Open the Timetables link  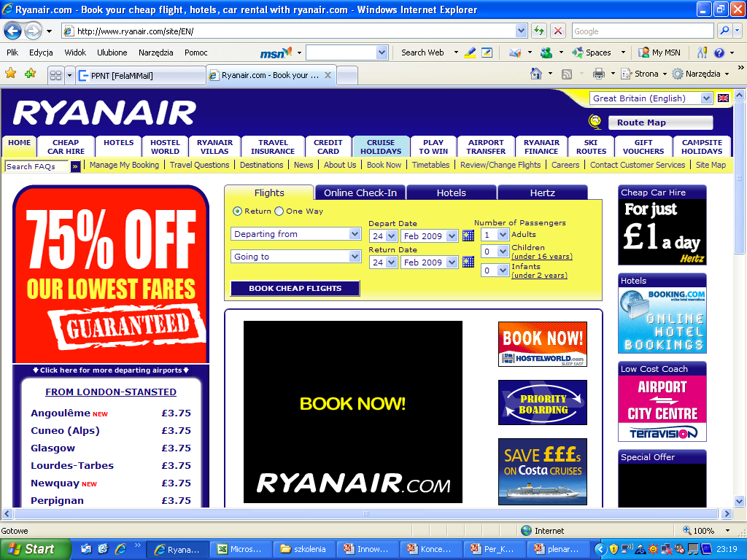click(430, 165)
